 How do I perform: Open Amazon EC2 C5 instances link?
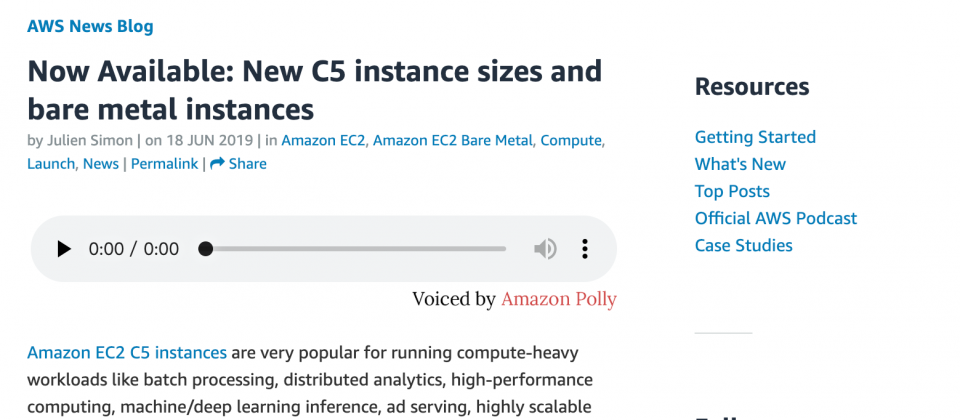pyautogui.click(x=127, y=353)
